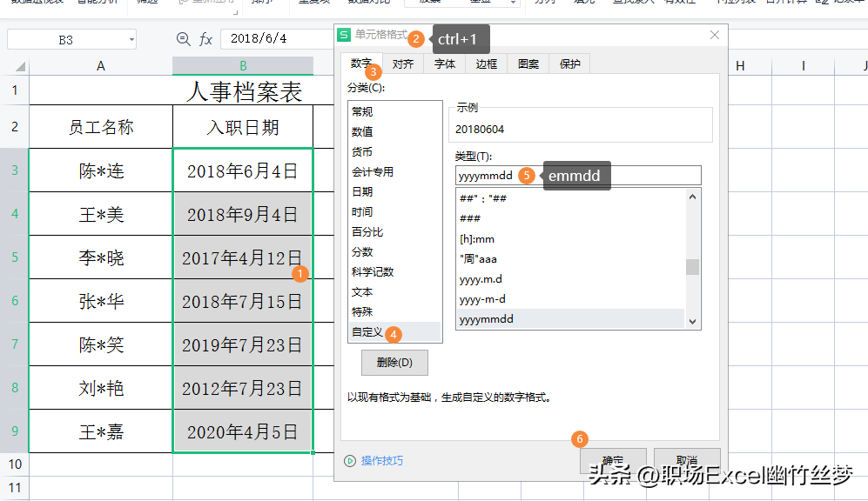The image size is (868, 501).
Task: Click the 入职日期 header cell
Action: (x=243, y=127)
